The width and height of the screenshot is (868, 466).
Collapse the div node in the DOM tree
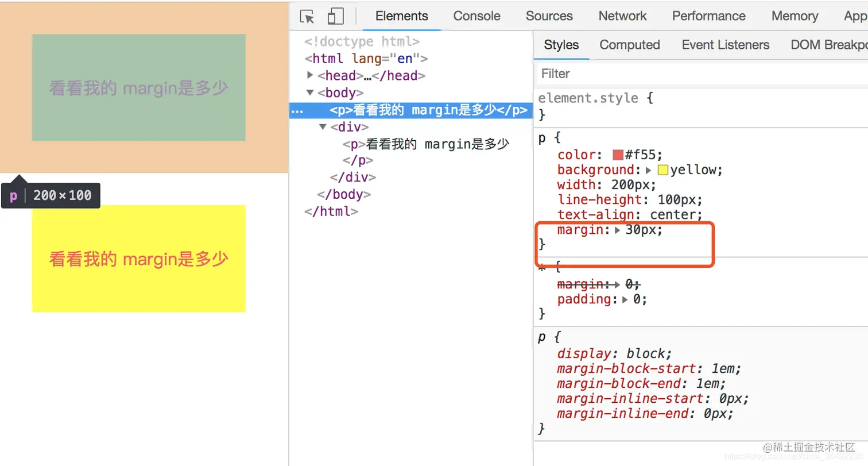(x=323, y=126)
